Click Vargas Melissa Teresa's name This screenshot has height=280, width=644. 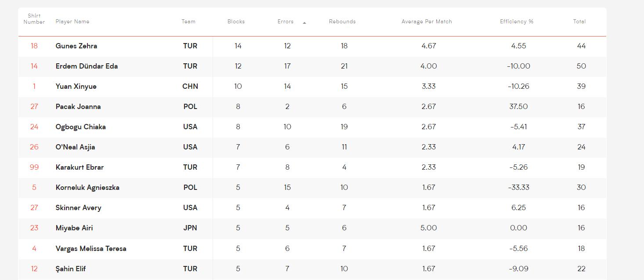pos(91,248)
